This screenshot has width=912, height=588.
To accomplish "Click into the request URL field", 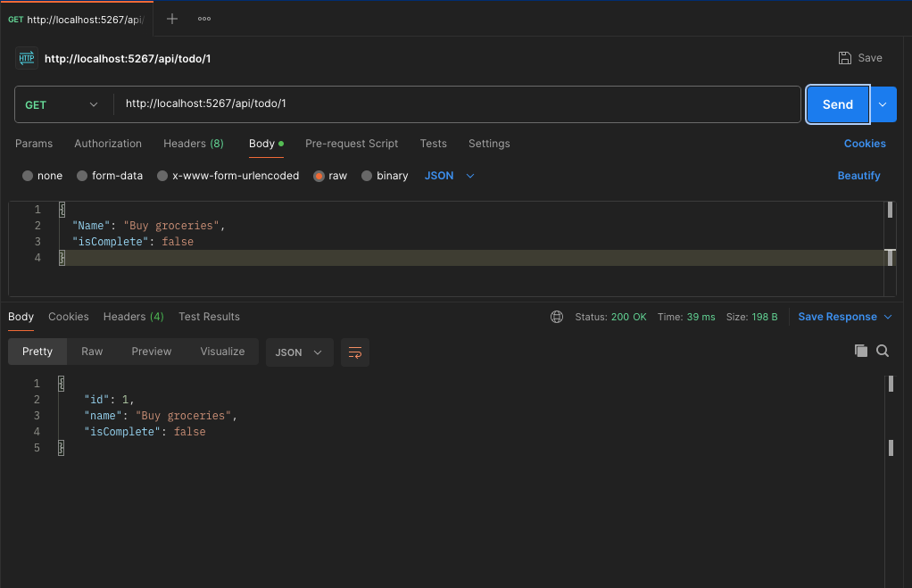I will click(457, 104).
